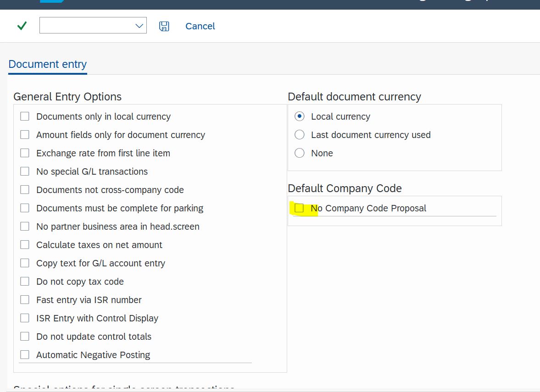Click the Save icon

tap(164, 26)
